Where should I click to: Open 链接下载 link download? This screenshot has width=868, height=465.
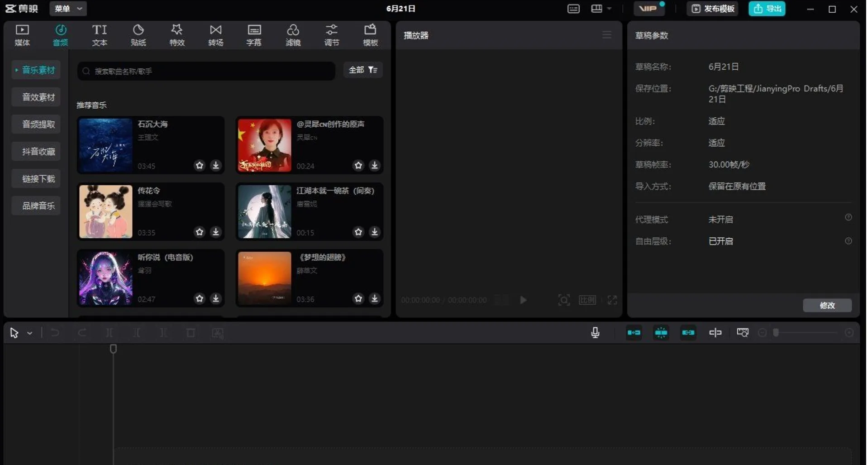tap(36, 179)
